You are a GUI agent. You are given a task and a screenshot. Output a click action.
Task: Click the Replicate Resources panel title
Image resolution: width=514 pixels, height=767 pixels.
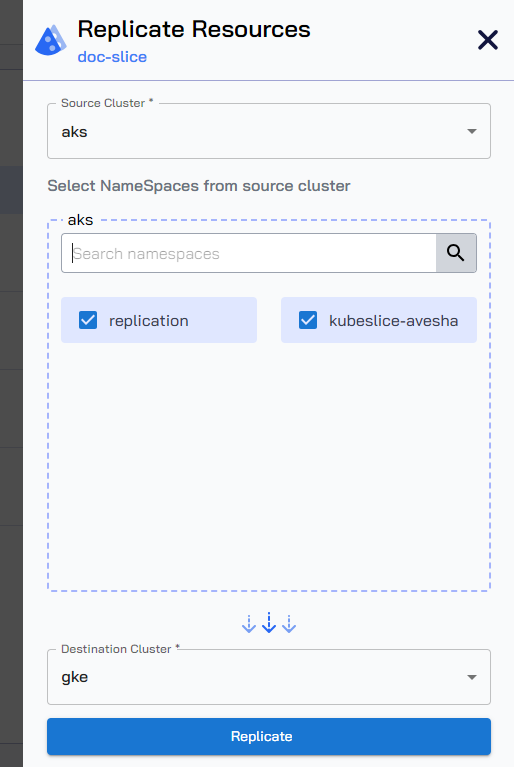coord(194,29)
